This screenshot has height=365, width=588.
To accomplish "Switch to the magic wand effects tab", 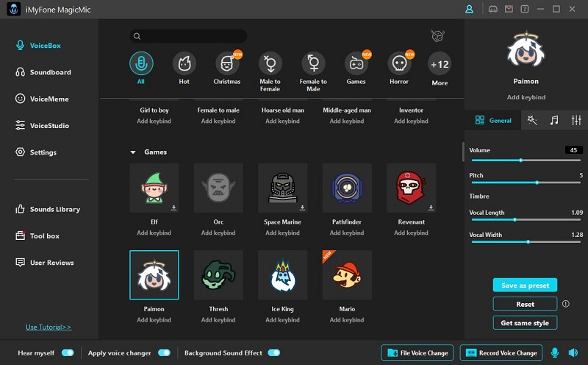I will tap(531, 120).
